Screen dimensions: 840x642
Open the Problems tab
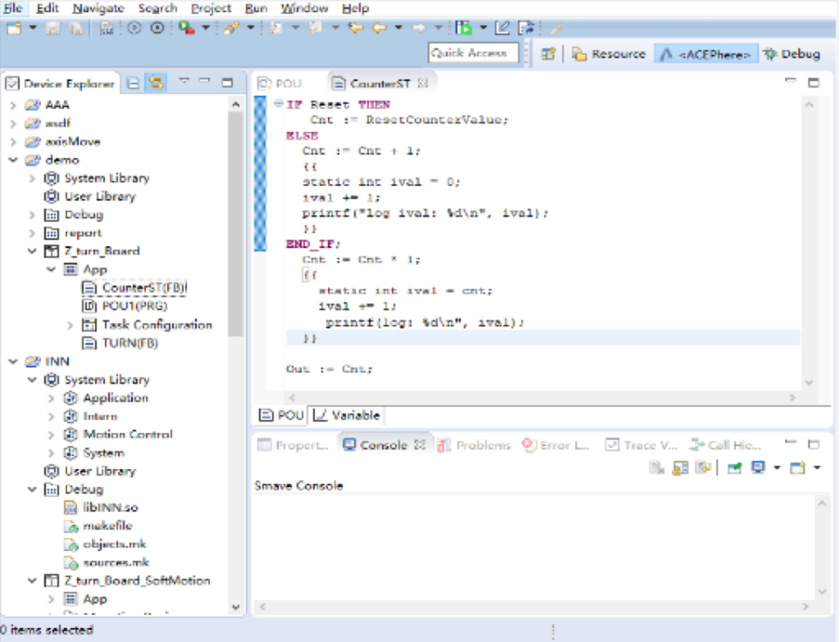click(475, 445)
